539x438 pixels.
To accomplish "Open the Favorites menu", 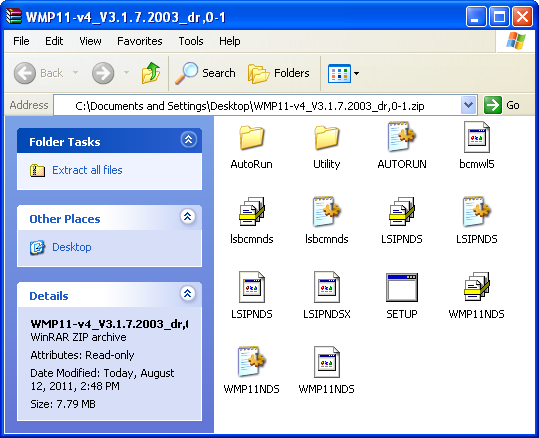I will click(140, 41).
